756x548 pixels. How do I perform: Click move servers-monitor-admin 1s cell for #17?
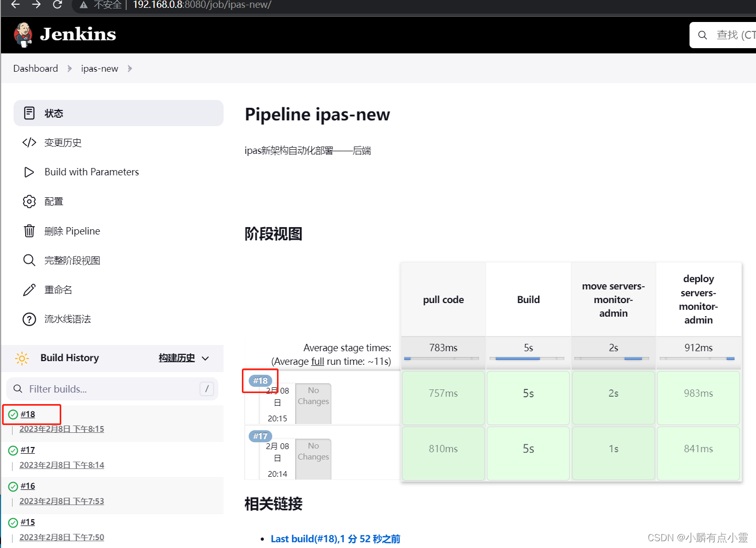614,453
